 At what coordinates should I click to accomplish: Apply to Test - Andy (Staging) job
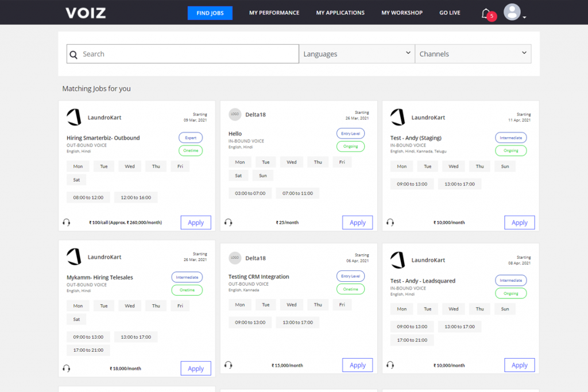(x=519, y=223)
